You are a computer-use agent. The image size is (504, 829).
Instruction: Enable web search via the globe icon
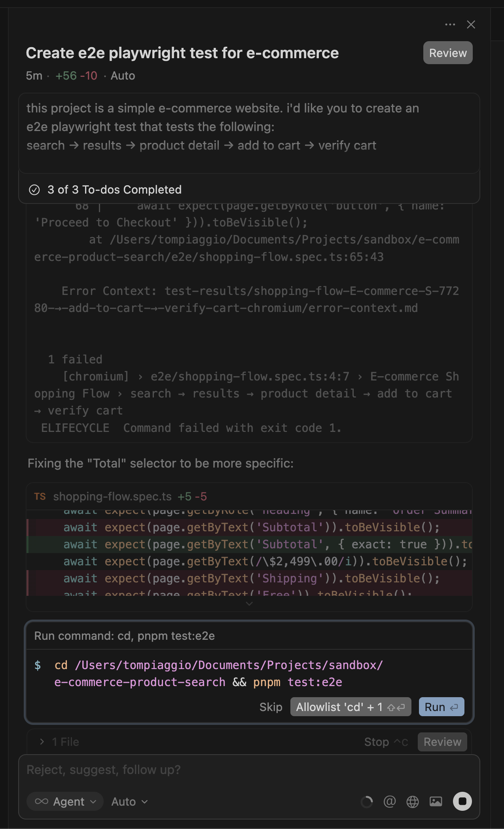click(412, 801)
